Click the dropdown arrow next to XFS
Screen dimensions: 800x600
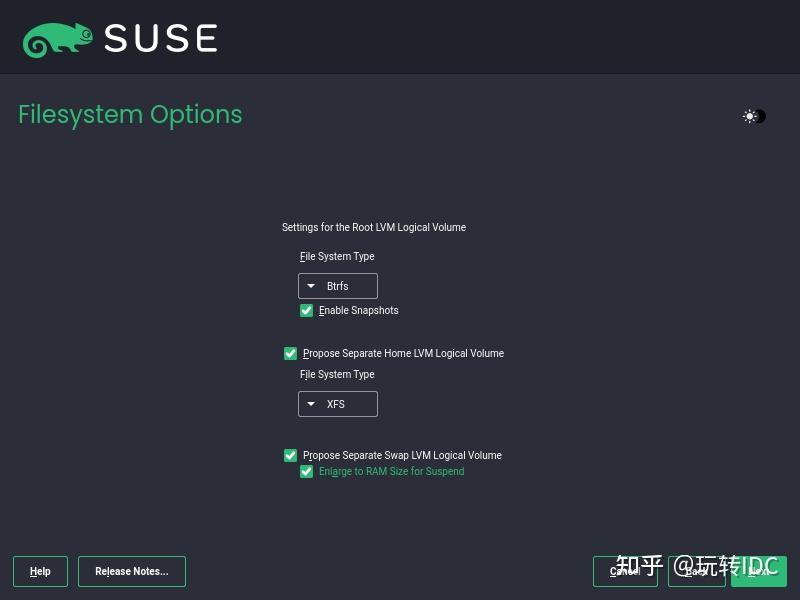click(x=311, y=404)
